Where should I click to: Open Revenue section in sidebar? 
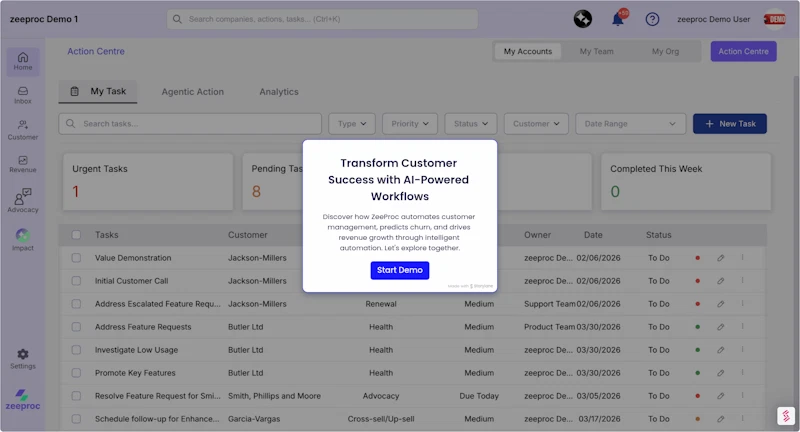[x=23, y=164]
